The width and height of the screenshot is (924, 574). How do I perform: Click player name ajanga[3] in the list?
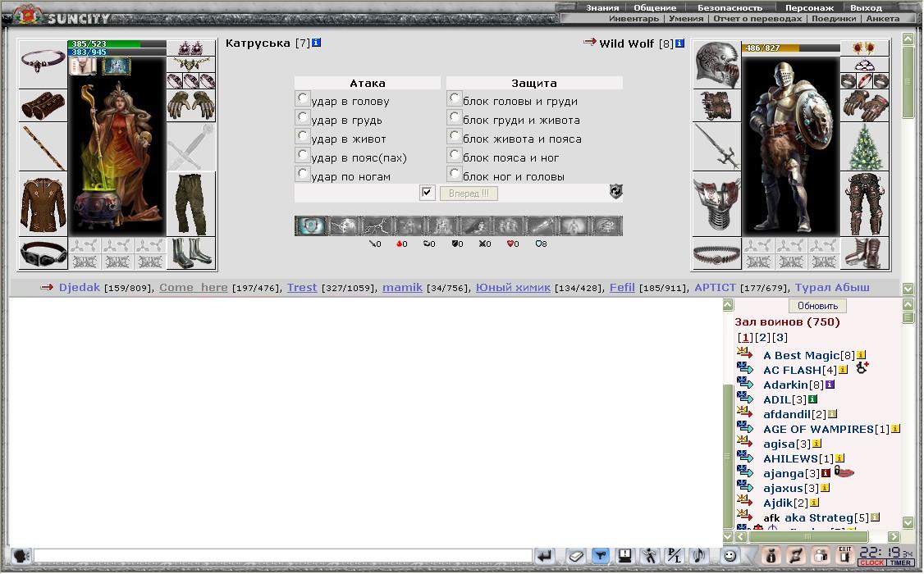click(791, 473)
